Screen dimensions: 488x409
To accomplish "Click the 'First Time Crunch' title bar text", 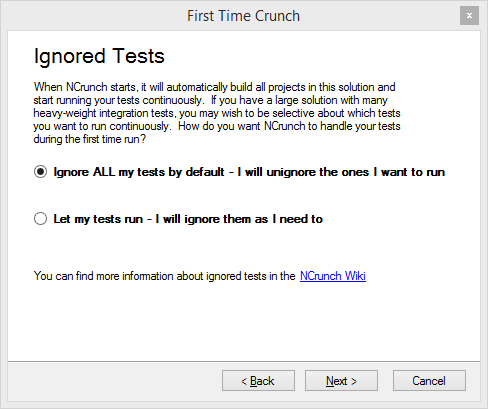I will coord(243,16).
